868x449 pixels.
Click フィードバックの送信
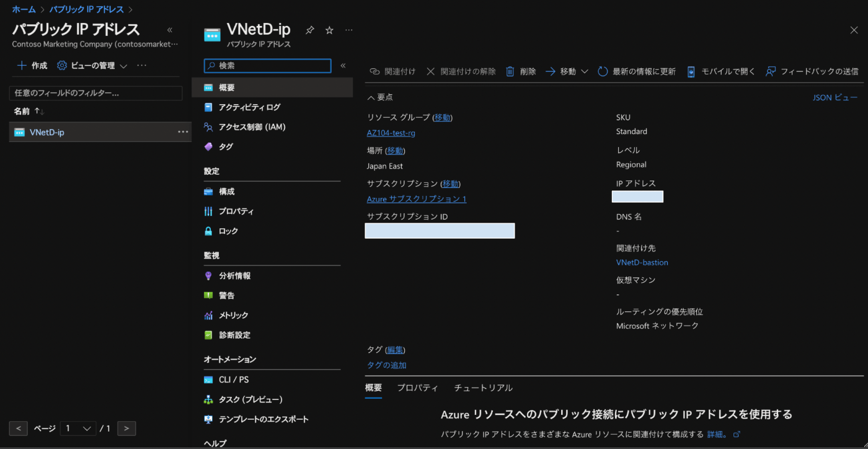(812, 71)
